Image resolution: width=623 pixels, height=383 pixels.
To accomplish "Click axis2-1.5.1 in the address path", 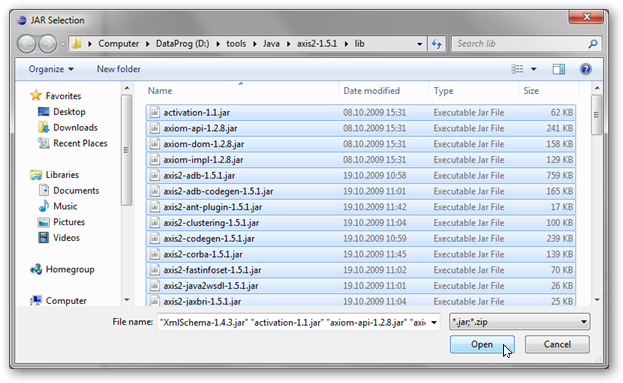I will pyautogui.click(x=317, y=43).
